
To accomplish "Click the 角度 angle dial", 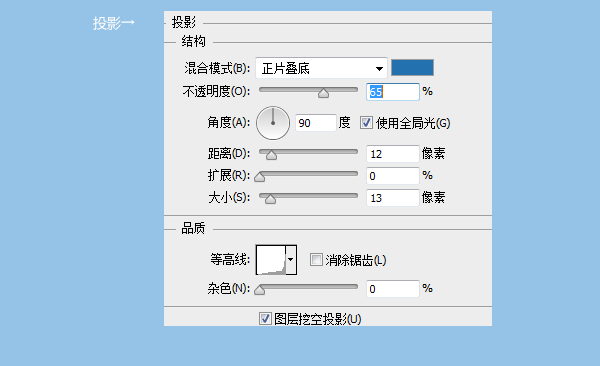I will pyautogui.click(x=273, y=123).
